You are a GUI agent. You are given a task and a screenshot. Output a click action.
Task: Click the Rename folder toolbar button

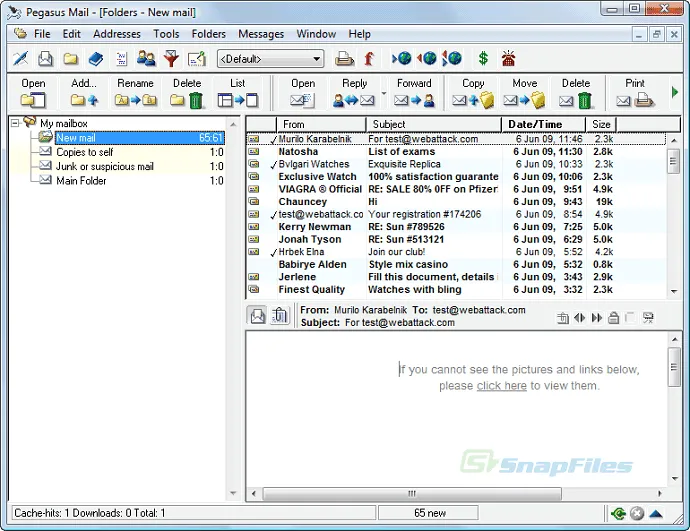click(135, 92)
